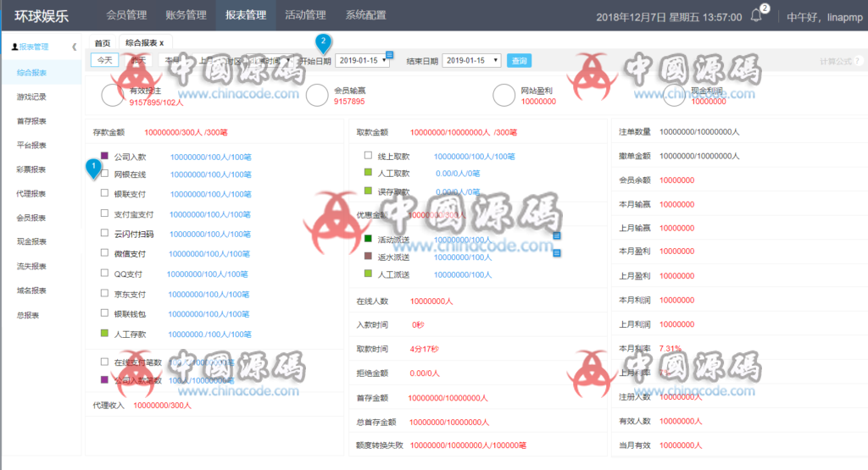The width and height of the screenshot is (868, 470).
Task: Click the 本月 filter button
Action: 172,60
